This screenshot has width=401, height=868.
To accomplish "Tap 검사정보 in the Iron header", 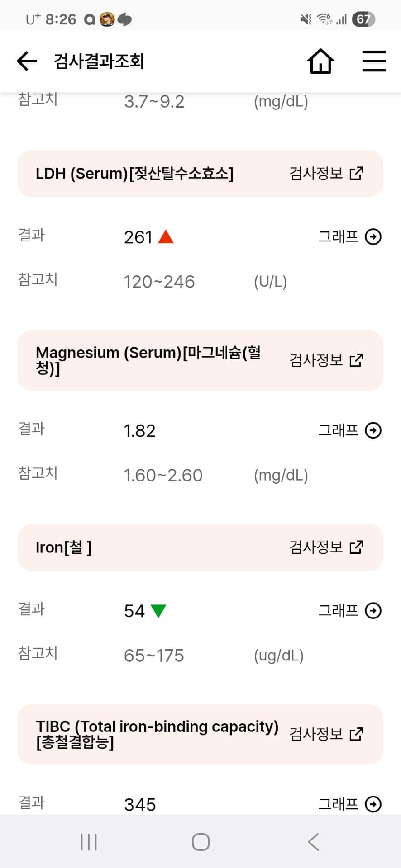I will [x=316, y=547].
